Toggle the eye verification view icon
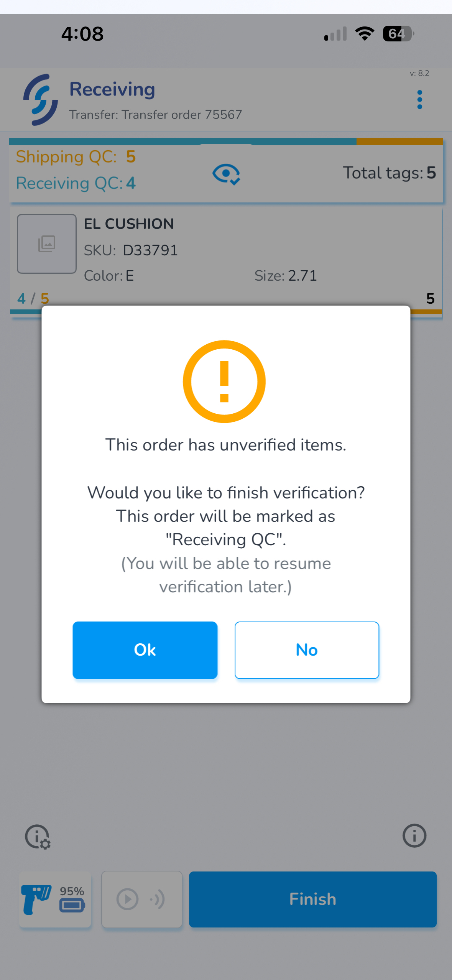Image resolution: width=452 pixels, height=980 pixels. [226, 174]
